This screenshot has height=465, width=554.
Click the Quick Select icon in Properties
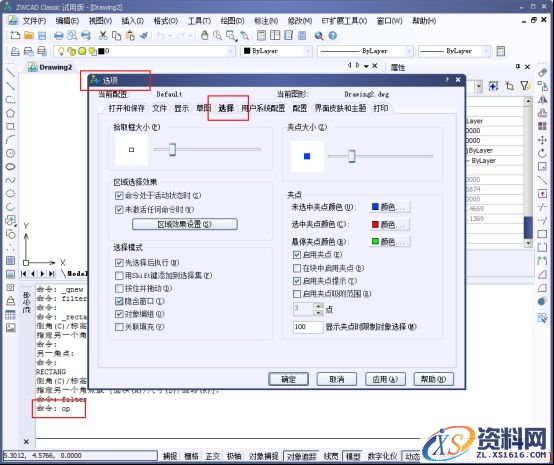[525, 86]
